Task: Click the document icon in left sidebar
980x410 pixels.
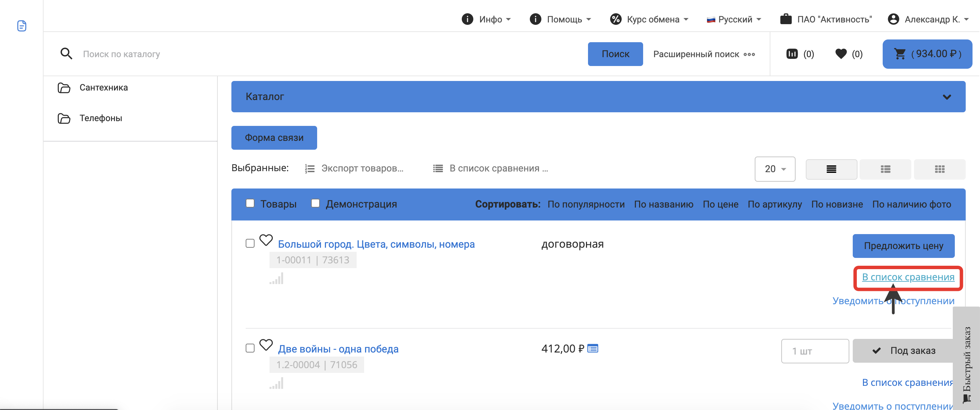Action: coord(22,26)
